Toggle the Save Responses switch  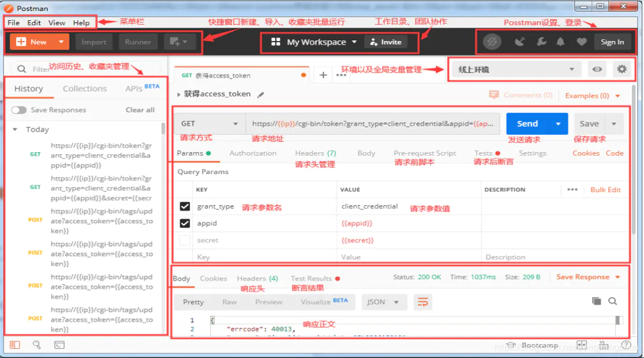pos(19,110)
